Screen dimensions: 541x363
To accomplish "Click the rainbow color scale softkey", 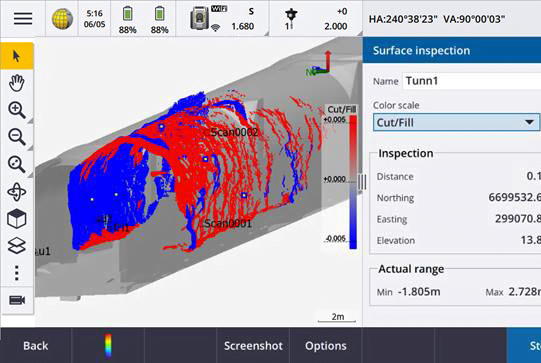I will [108, 345].
